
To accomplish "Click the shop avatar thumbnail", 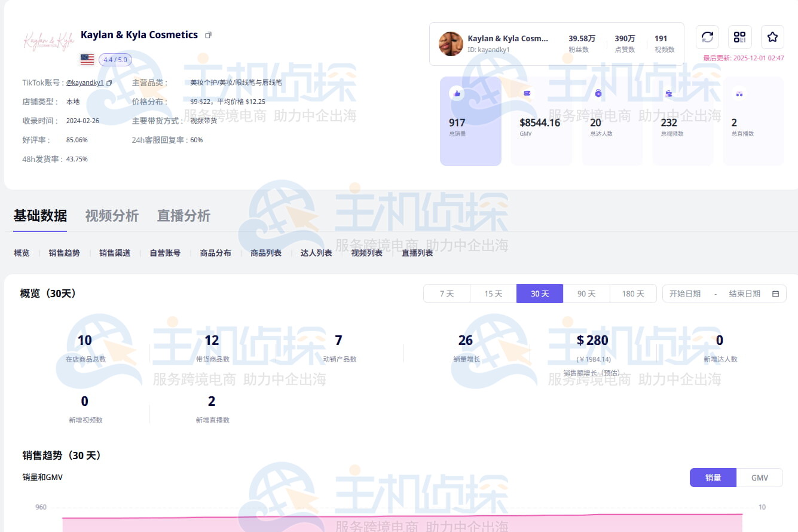I will pyautogui.click(x=451, y=44).
